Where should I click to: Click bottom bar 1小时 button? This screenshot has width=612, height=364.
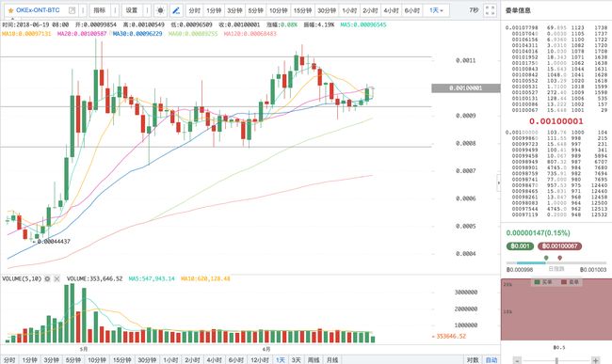170,359
